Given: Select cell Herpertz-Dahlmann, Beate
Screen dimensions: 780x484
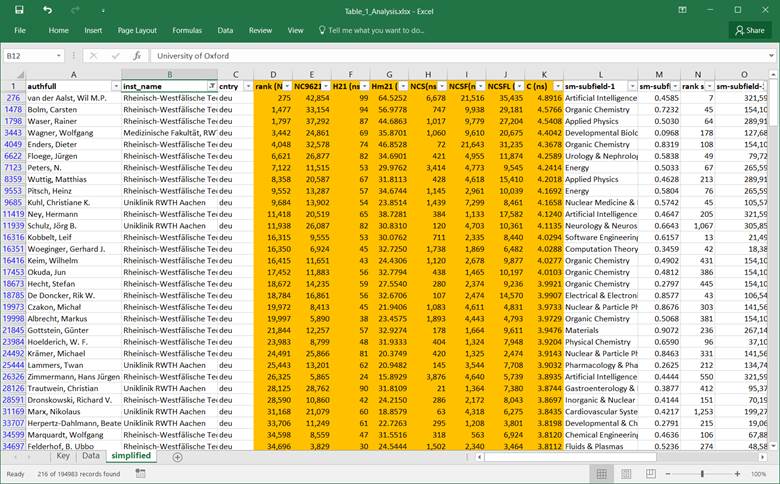Looking at the screenshot, I should pyautogui.click(x=74, y=423).
